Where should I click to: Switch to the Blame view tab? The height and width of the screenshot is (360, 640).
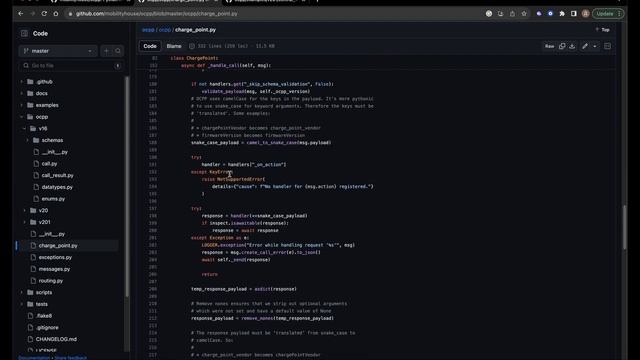(174, 46)
